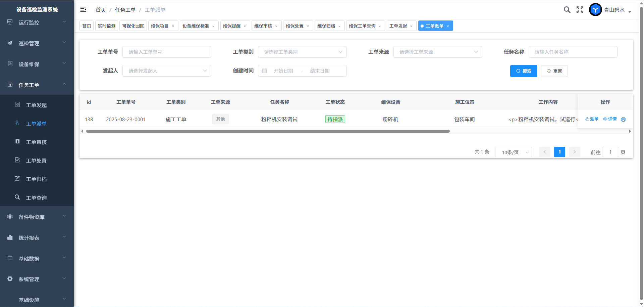This screenshot has height=307, width=644.
Task: Click the table horizontal scrollbar
Action: (x=268, y=131)
